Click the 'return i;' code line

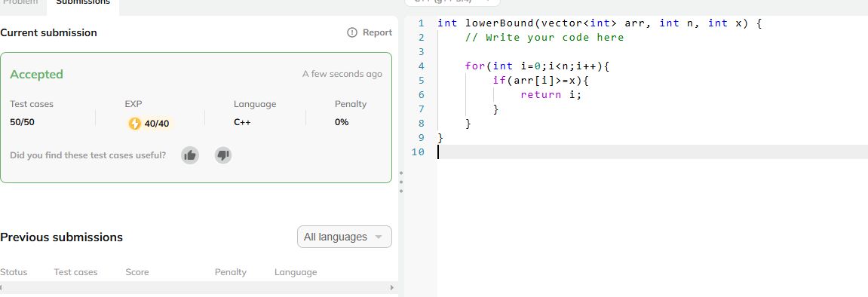(x=551, y=94)
